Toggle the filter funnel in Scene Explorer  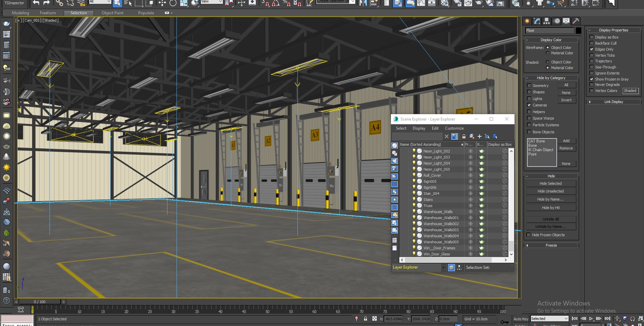454,136
